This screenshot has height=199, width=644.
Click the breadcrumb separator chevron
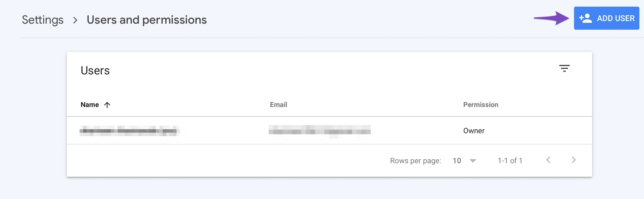click(x=75, y=20)
